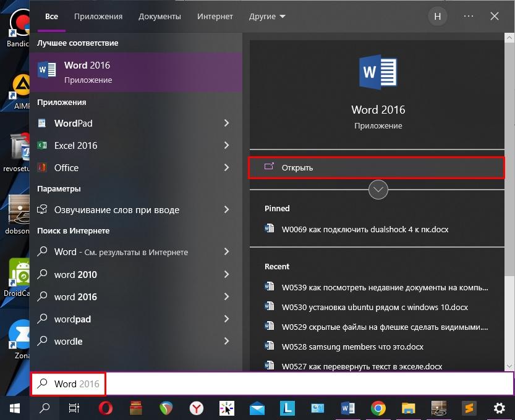Viewport: 515px width, 420px height.
Task: Open the archive chest icon on taskbar
Action: [135, 408]
